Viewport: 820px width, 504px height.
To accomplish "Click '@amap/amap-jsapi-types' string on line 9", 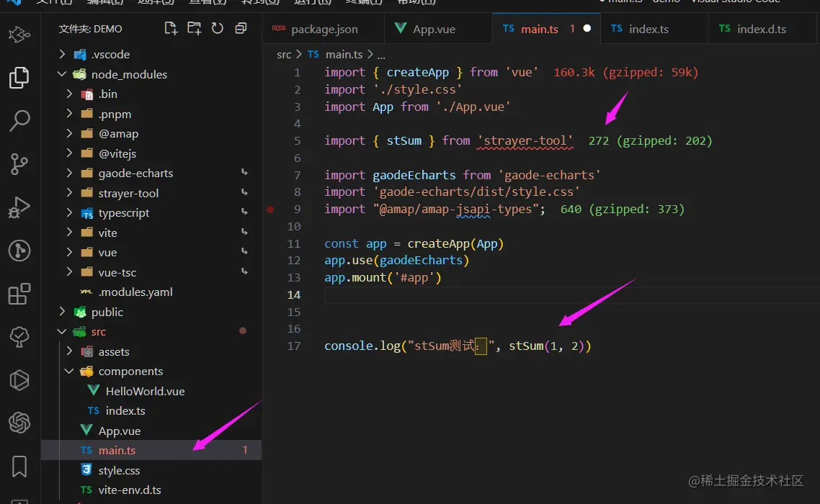I will [x=455, y=209].
